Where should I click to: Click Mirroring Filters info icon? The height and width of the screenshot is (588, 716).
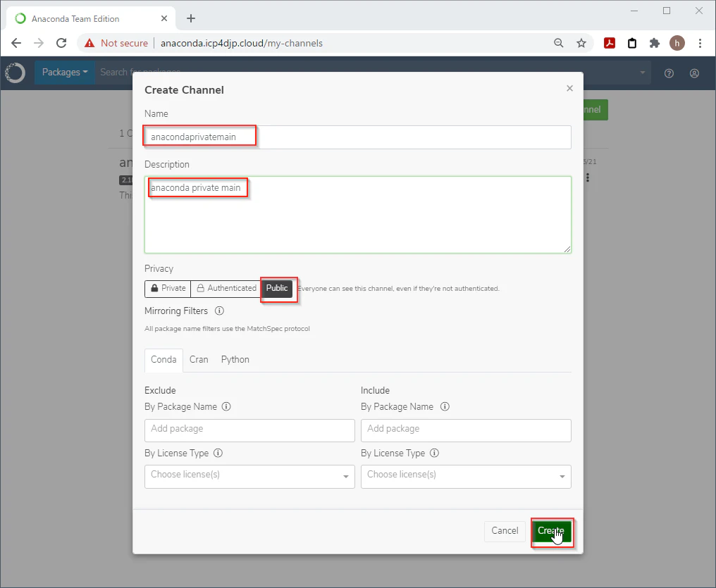(x=219, y=311)
